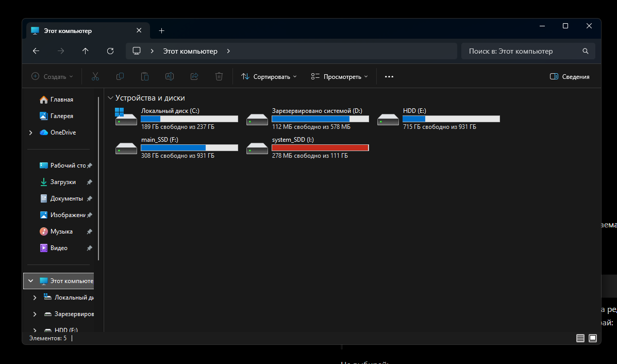Click the Cut scissors icon
The image size is (617, 364).
(x=95, y=77)
